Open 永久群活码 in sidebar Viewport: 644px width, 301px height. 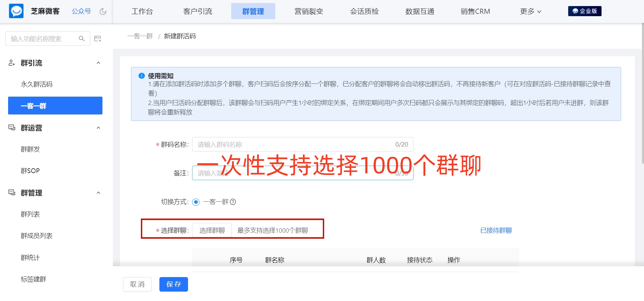[x=36, y=84]
